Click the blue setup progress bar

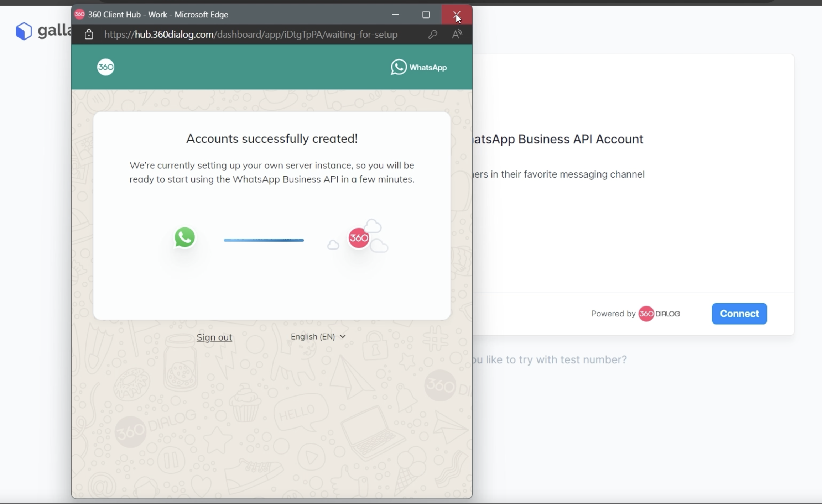(x=264, y=240)
